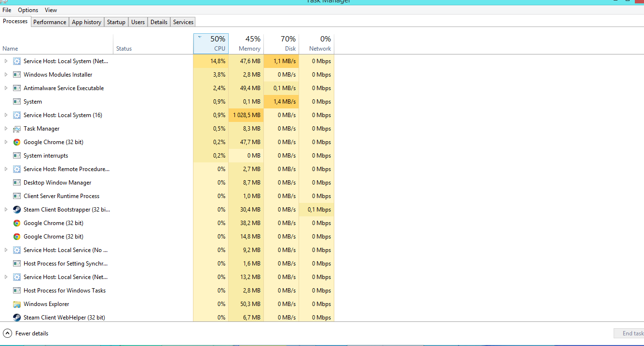Expand the Task Manager process row

(x=6, y=129)
